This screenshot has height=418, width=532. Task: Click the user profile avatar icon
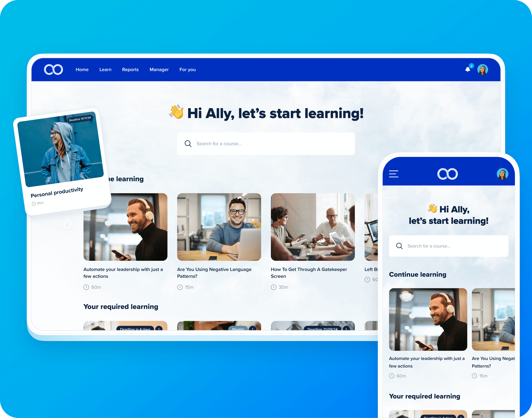pos(483,69)
